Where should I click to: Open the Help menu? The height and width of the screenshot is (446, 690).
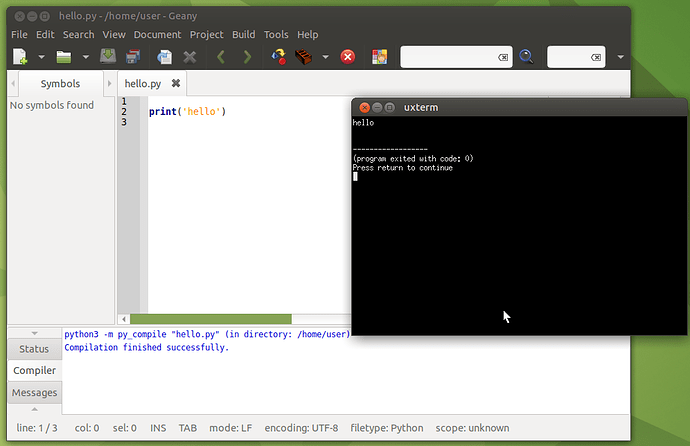308,34
